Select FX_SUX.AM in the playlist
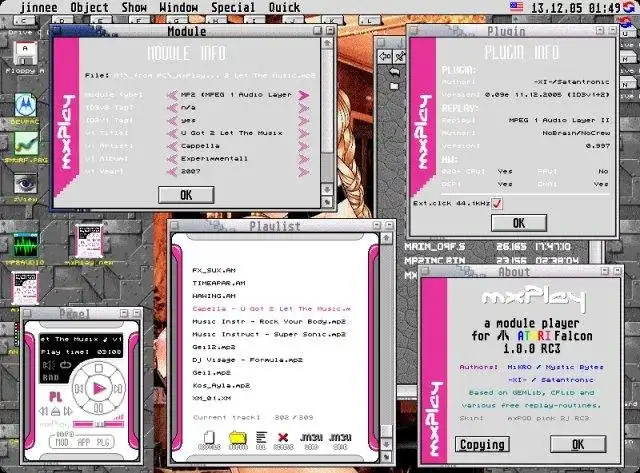Image resolution: width=640 pixels, height=473 pixels. [x=213, y=270]
